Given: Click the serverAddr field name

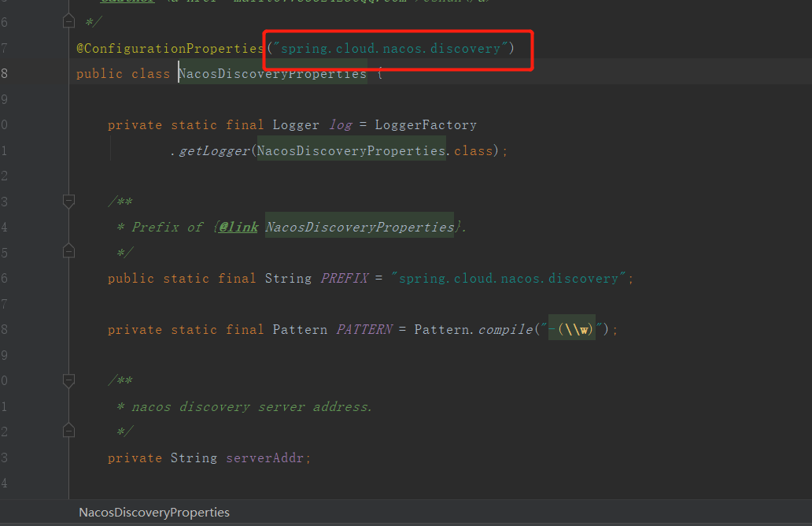Looking at the screenshot, I should click(264, 458).
